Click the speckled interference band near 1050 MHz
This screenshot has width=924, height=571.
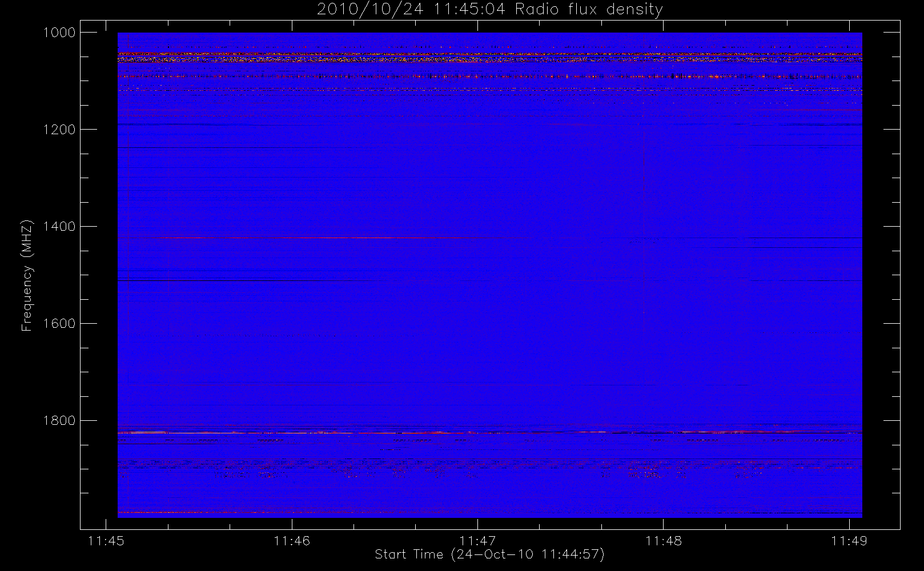490,57
